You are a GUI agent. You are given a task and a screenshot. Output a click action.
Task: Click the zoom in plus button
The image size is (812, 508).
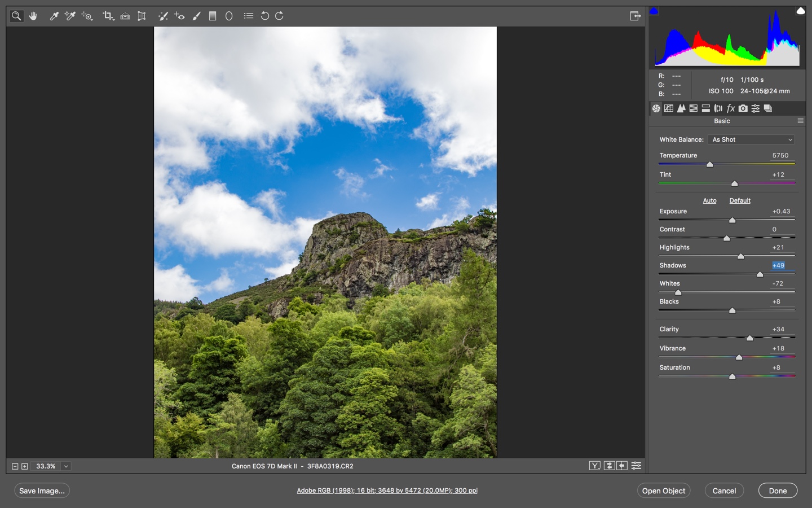pyautogui.click(x=25, y=466)
